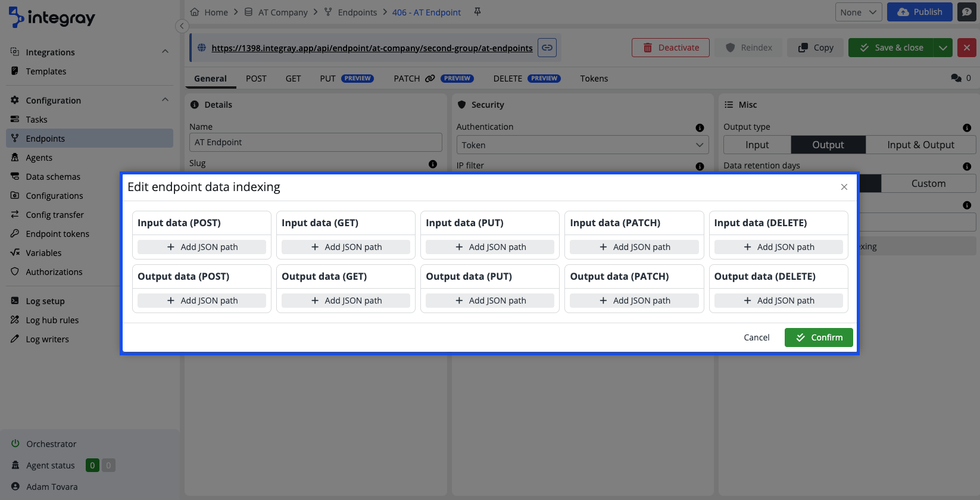This screenshot has height=500, width=980.
Task: Switch to the Tokens tab
Action: (x=594, y=79)
